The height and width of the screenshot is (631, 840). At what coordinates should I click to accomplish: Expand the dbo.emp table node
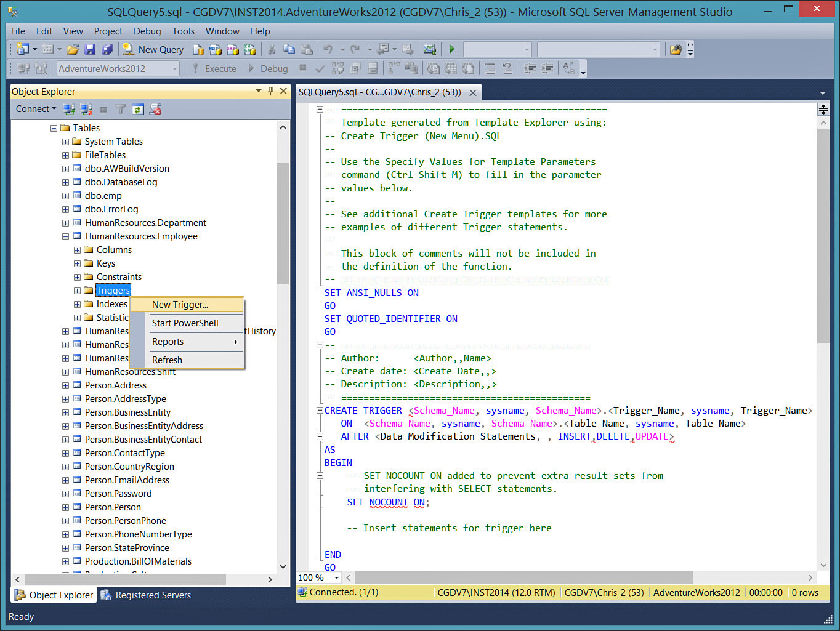coord(65,196)
